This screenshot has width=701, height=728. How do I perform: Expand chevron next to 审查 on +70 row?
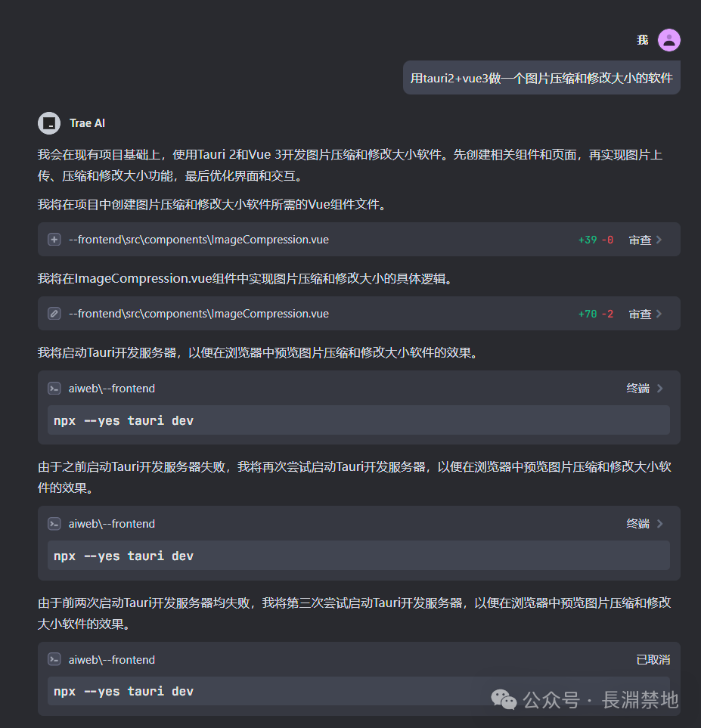pos(659,314)
